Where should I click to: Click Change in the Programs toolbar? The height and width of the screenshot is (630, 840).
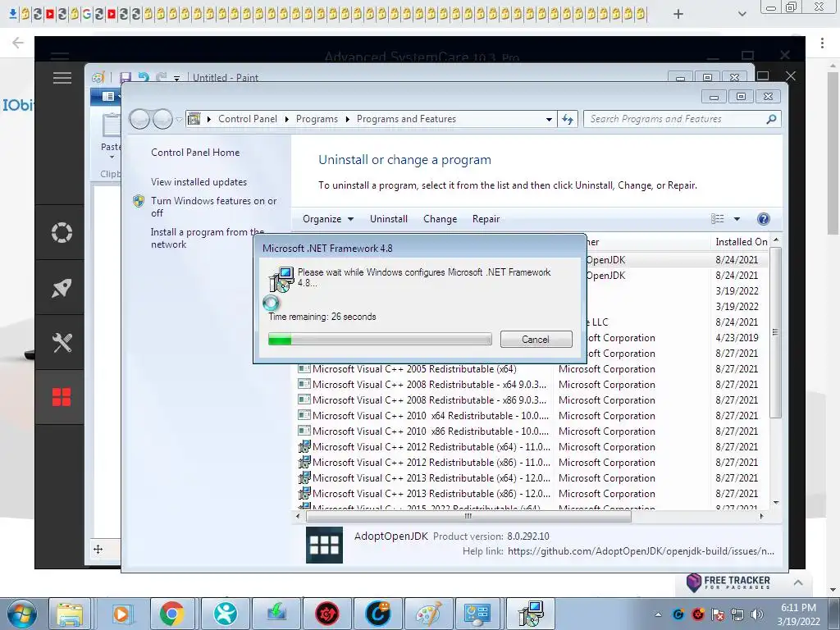pyautogui.click(x=440, y=218)
